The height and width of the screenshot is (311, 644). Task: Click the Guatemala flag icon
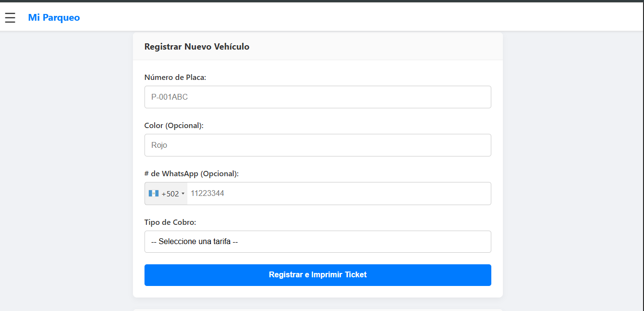(154, 193)
